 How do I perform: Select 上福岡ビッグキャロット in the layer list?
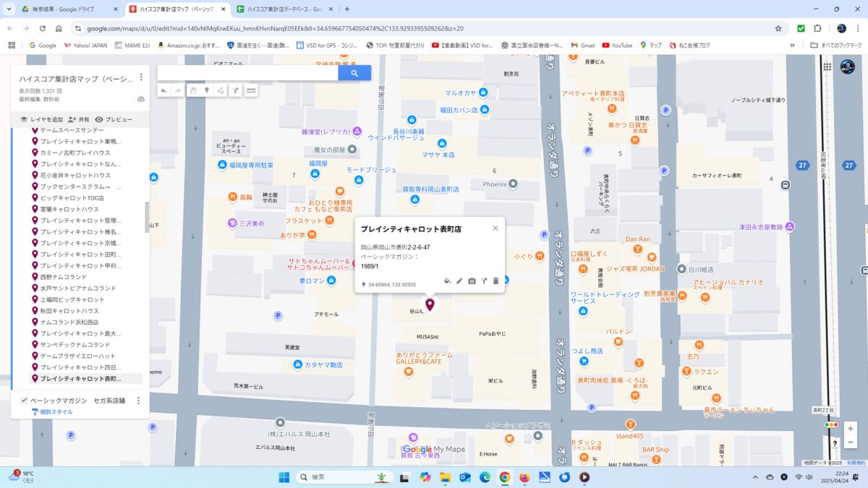pos(72,299)
